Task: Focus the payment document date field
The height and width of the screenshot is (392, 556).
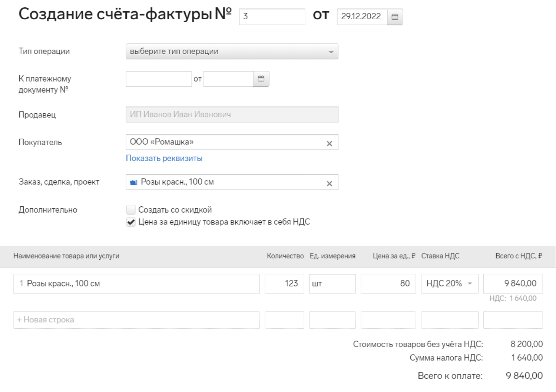Action: [228, 79]
